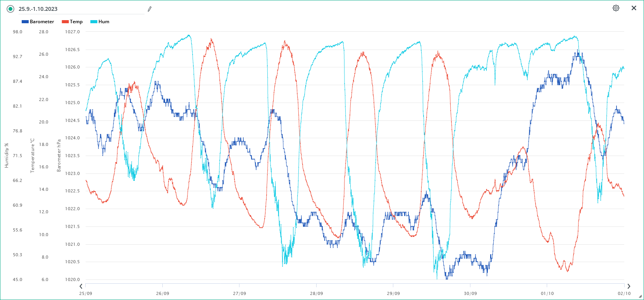Open chart settings via the gear icon
This screenshot has height=300, width=644.
coord(616,8)
